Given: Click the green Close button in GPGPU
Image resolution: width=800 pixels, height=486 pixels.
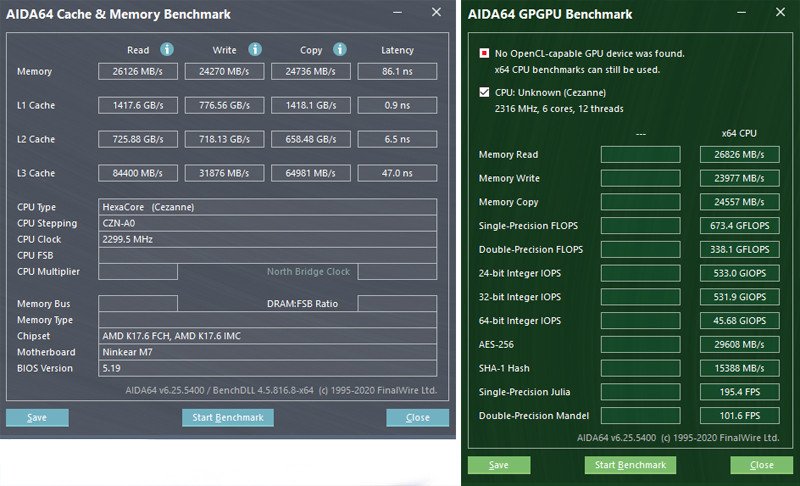Looking at the screenshot, I should click(761, 465).
